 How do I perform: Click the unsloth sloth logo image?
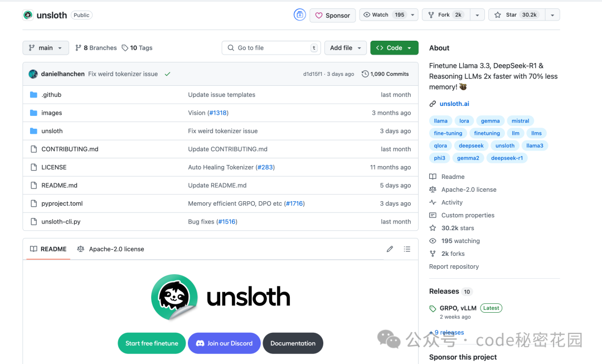[x=174, y=297]
